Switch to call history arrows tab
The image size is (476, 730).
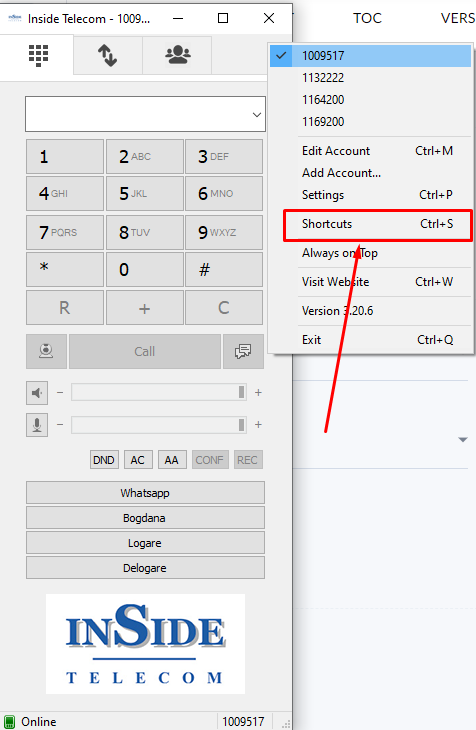(107, 55)
